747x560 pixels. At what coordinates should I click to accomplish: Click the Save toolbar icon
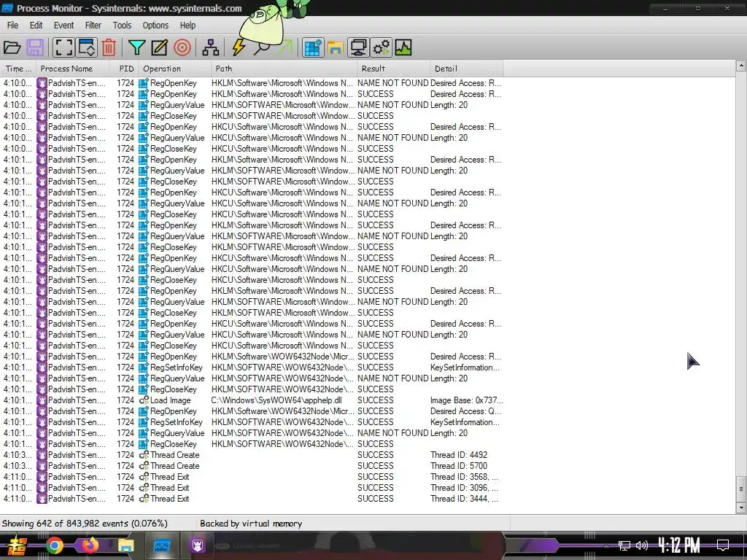[x=35, y=47]
